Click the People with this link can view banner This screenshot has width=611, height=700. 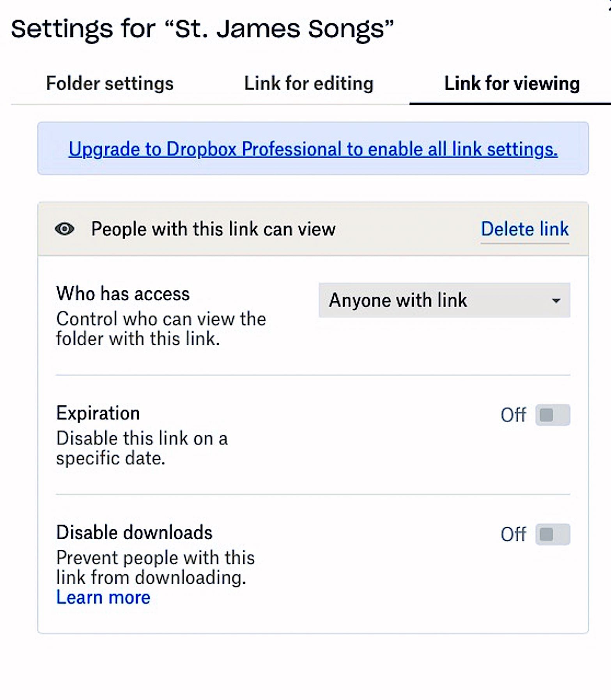click(x=214, y=229)
